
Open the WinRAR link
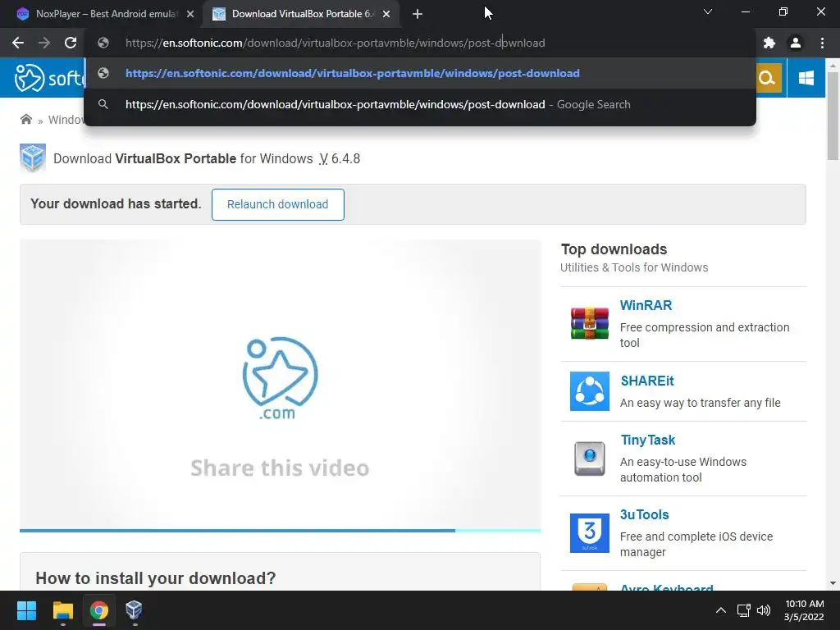[x=646, y=305]
